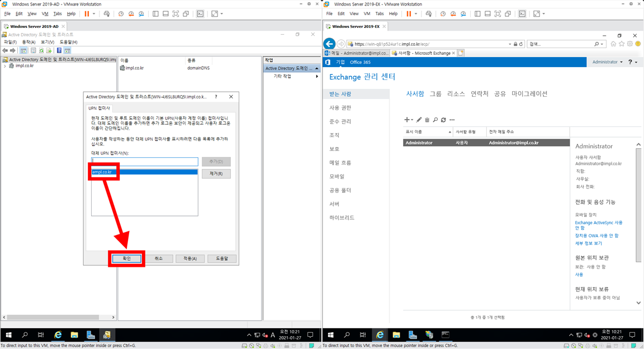Open Tabs menu in EX VMware window
The image size is (644, 349).
(380, 13)
